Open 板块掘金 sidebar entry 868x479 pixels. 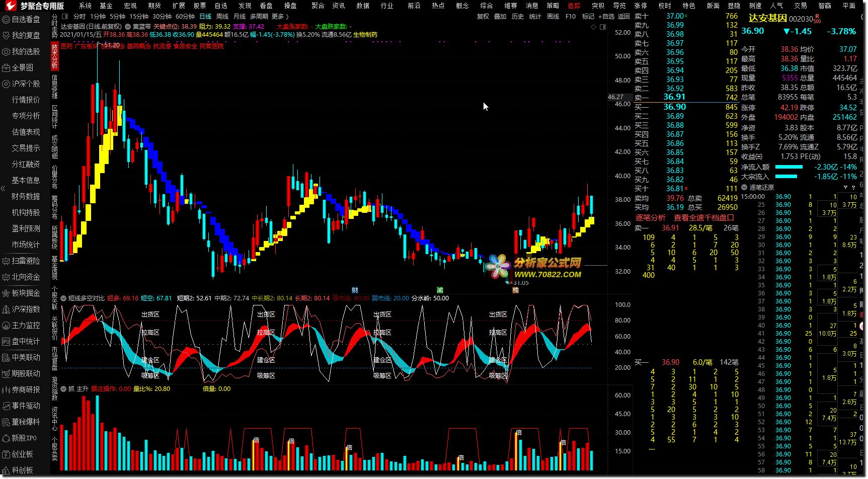coord(22,293)
